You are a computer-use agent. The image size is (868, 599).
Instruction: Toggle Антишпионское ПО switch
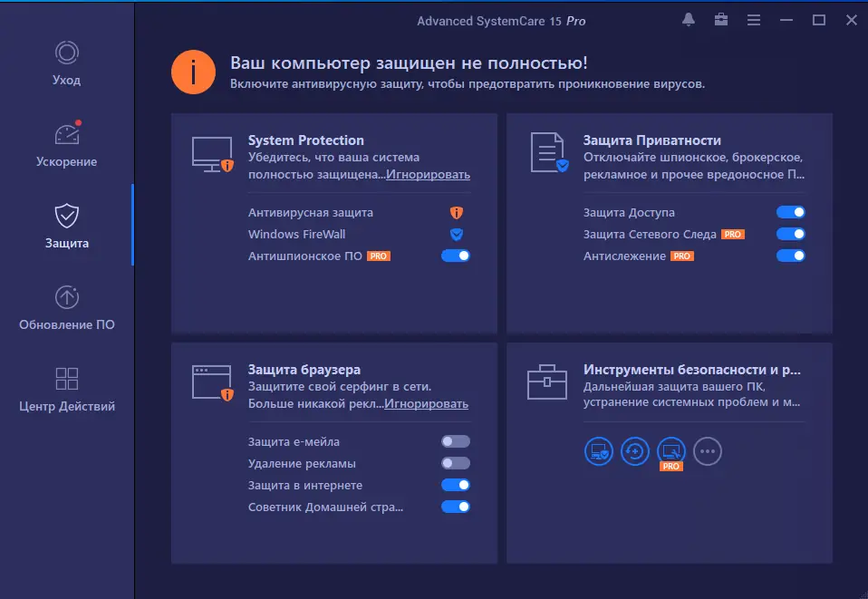tap(456, 256)
